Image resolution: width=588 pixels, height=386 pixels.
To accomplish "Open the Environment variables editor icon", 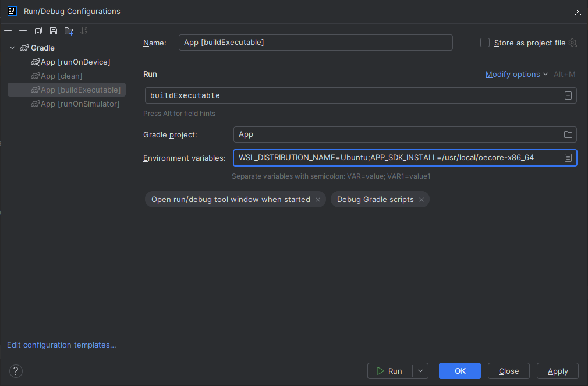I will 568,158.
